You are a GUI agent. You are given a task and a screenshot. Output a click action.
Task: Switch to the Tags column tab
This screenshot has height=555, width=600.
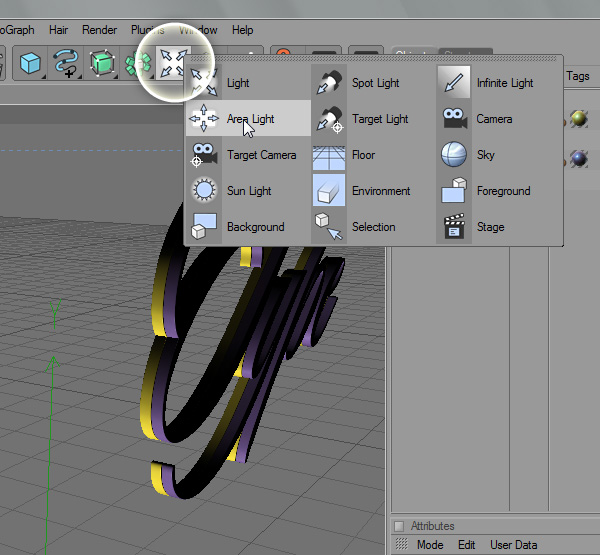coord(578,76)
